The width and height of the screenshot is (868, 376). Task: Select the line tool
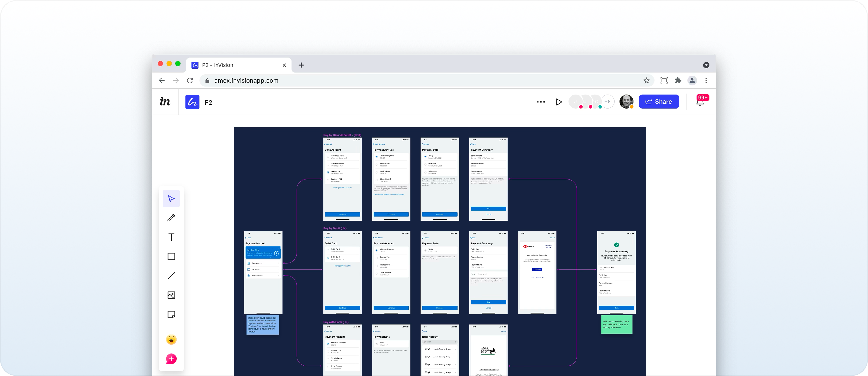[x=171, y=276]
